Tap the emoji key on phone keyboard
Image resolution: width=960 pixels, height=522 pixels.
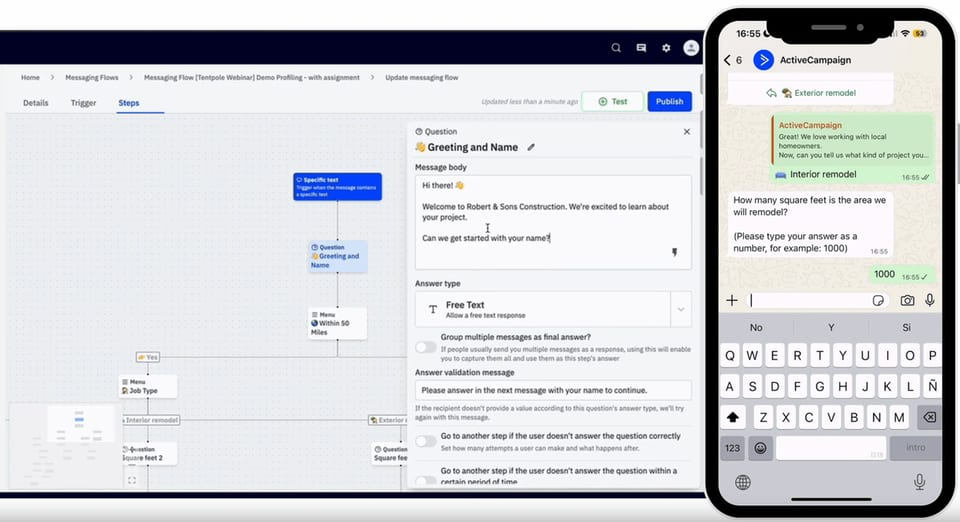pos(760,448)
